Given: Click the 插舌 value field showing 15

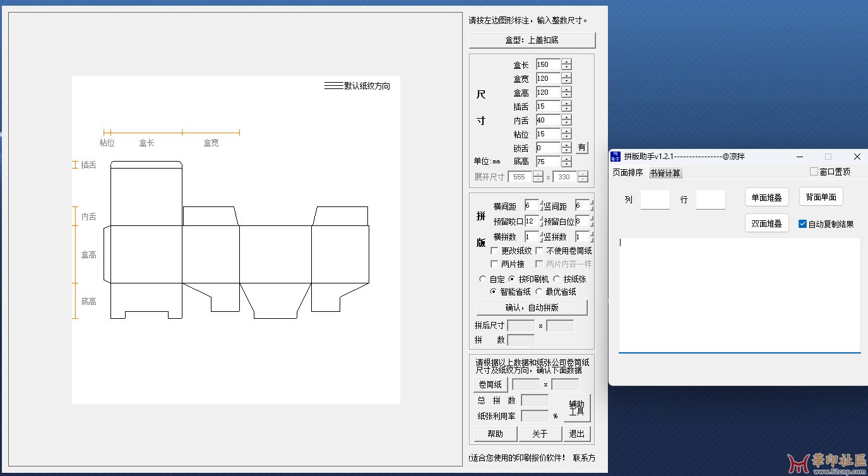Looking at the screenshot, I should [548, 106].
